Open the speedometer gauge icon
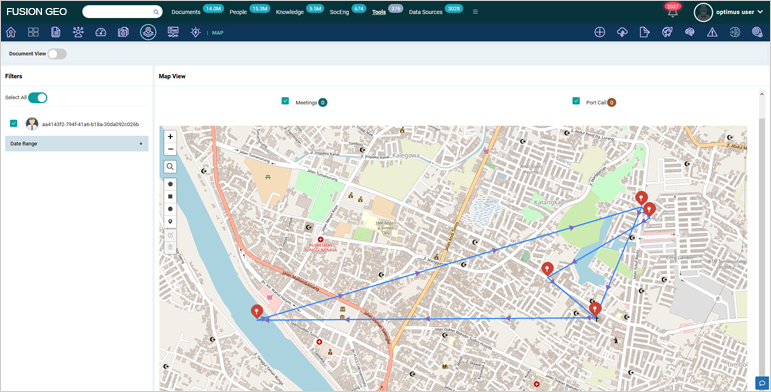The width and height of the screenshot is (771, 392). coord(101,32)
